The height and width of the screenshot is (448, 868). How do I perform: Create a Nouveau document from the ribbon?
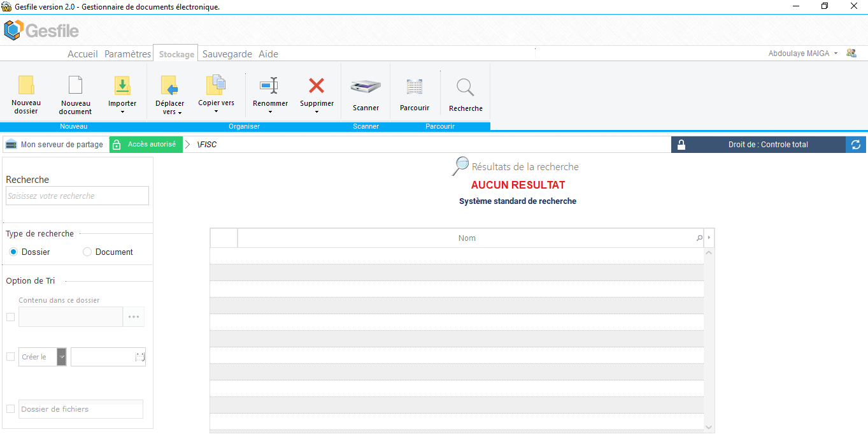[x=75, y=85]
